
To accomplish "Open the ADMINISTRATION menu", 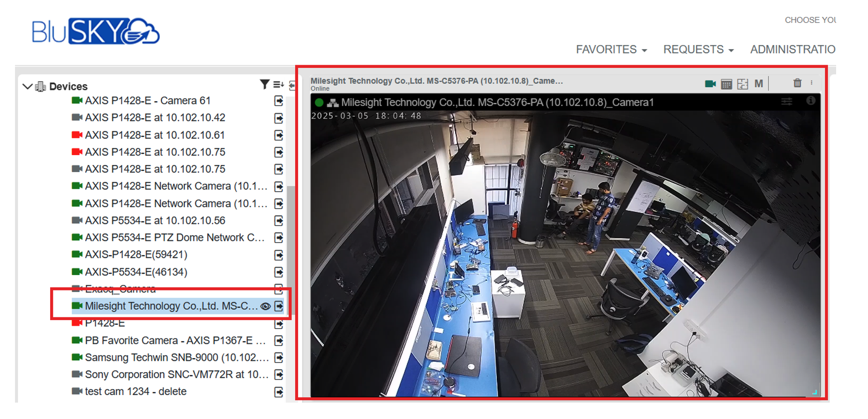I will click(793, 49).
